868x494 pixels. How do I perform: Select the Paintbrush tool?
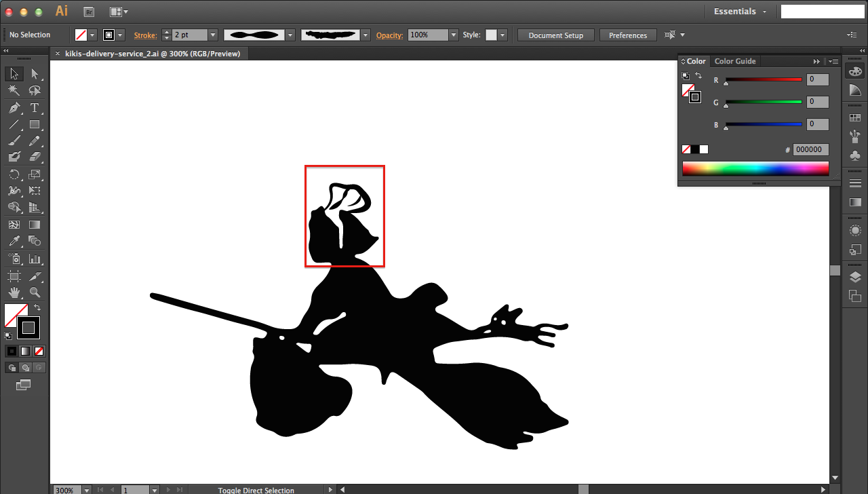(x=14, y=140)
